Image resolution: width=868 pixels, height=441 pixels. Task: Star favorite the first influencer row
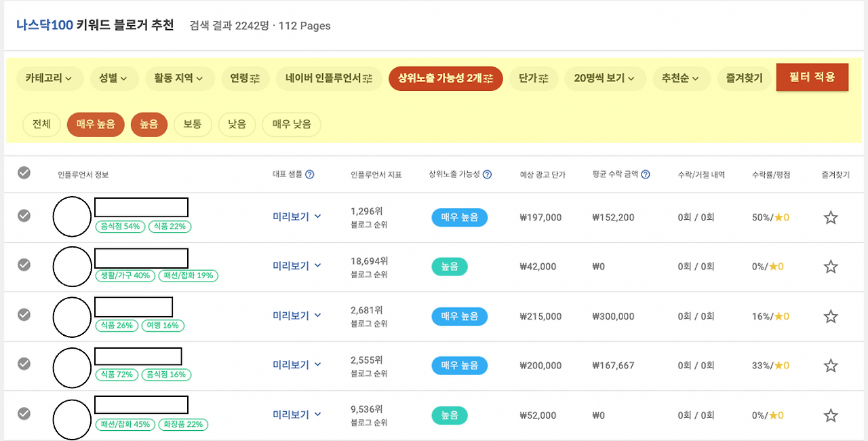(830, 217)
